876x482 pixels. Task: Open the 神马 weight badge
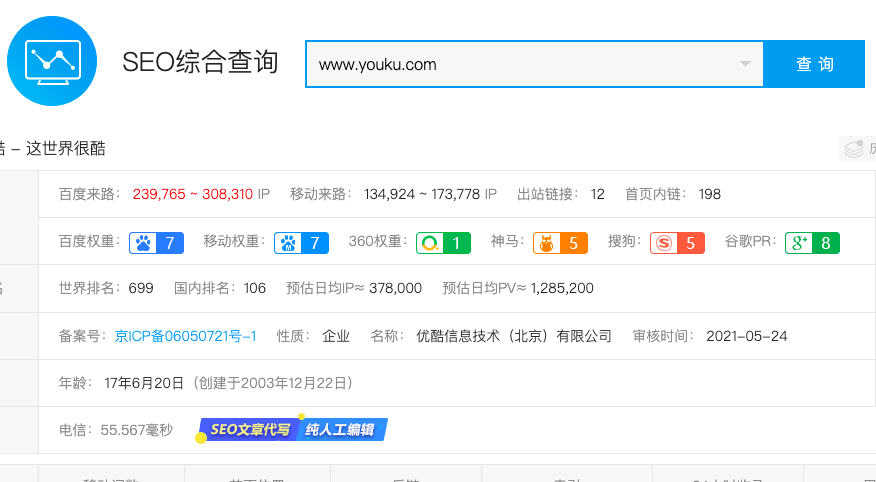[560, 243]
